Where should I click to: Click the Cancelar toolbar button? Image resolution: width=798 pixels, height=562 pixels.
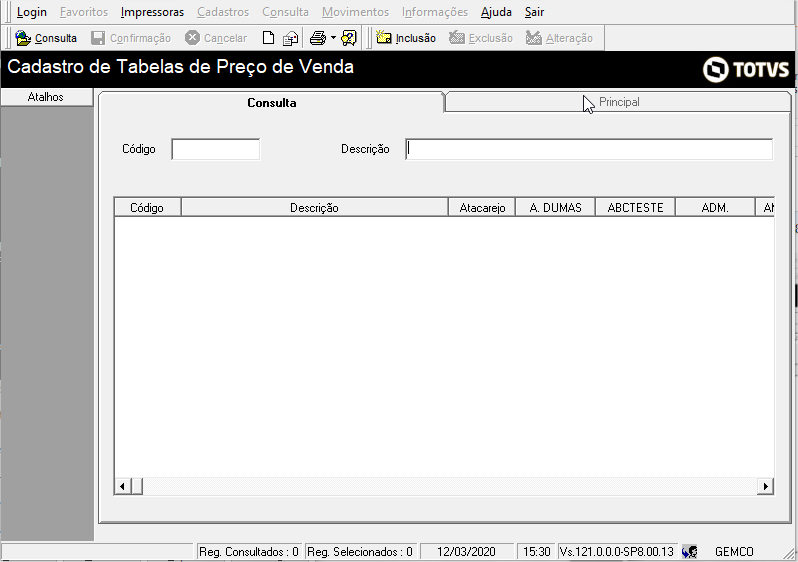(x=216, y=38)
